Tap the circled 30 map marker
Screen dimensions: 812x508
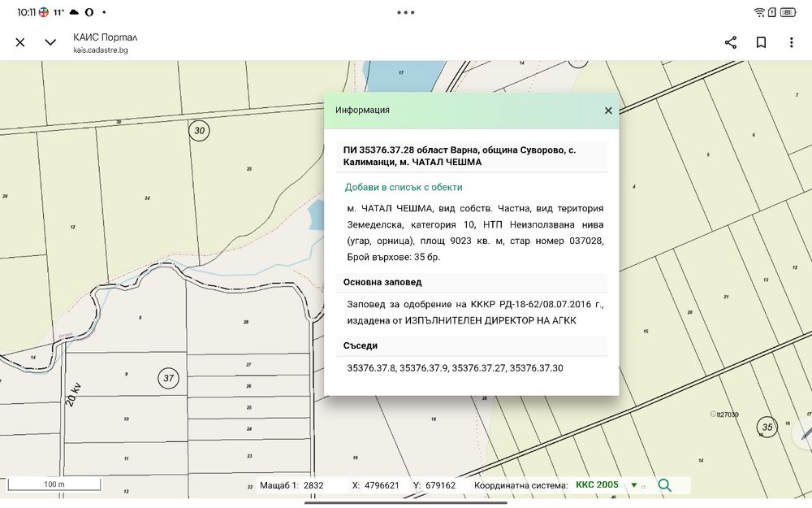pos(200,131)
